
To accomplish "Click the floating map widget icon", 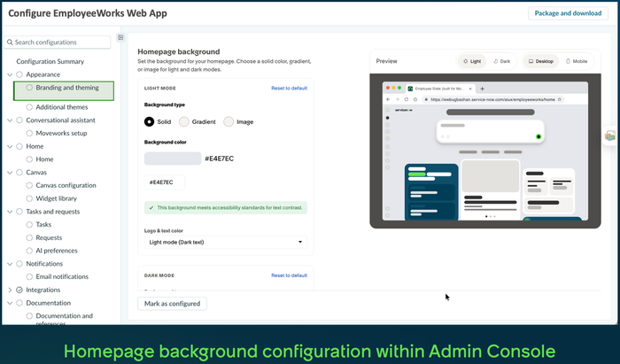I will 610,136.
